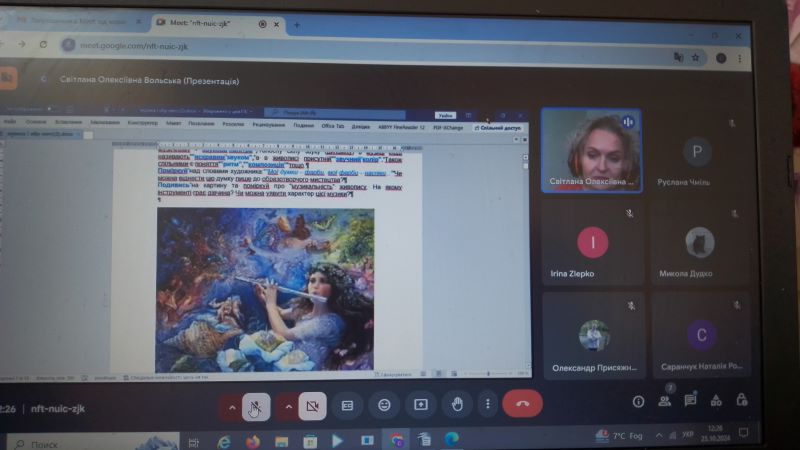The width and height of the screenshot is (800, 450).
Task: Launch Microsoft Edge from taskbar
Action: 452,439
